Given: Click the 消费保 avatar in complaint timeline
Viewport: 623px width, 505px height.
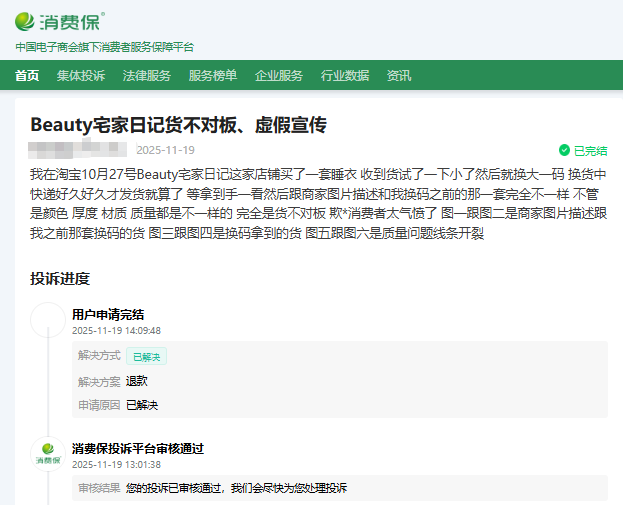Looking at the screenshot, I should 47,454.
